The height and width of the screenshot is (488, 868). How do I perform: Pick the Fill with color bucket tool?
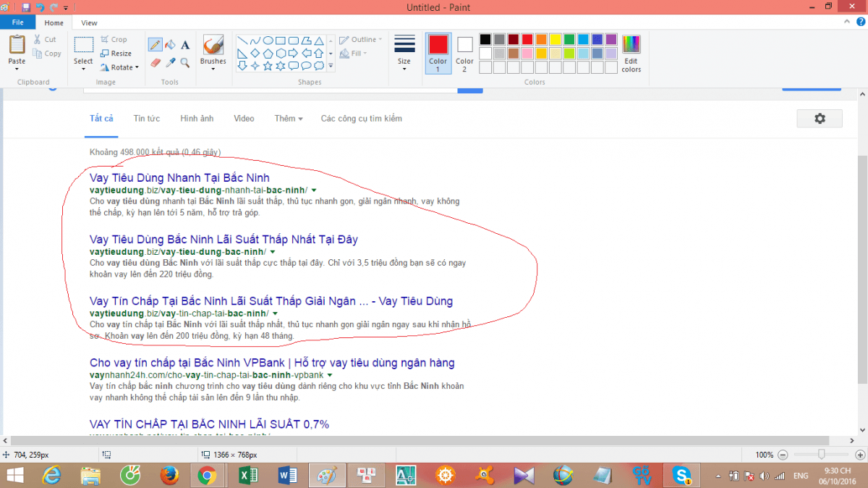171,45
